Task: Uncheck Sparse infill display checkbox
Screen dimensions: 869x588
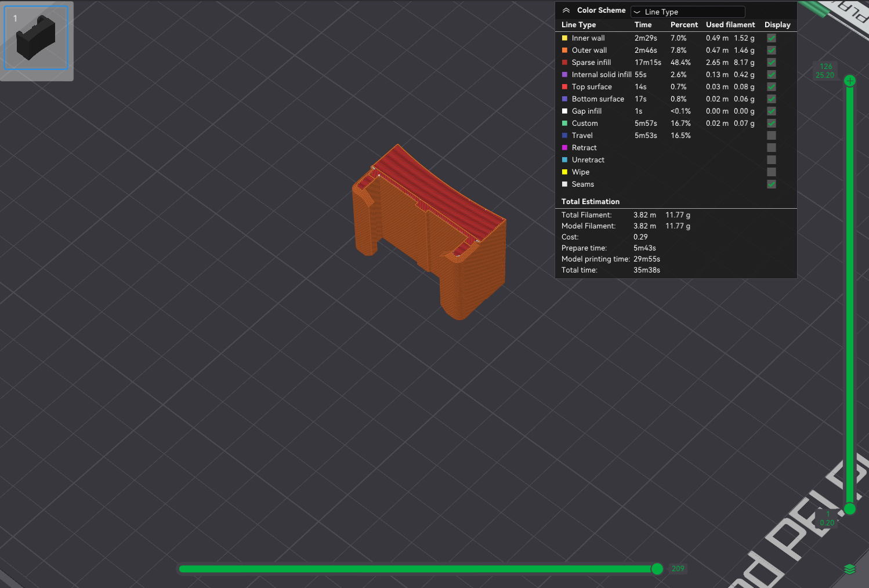Action: [x=772, y=62]
